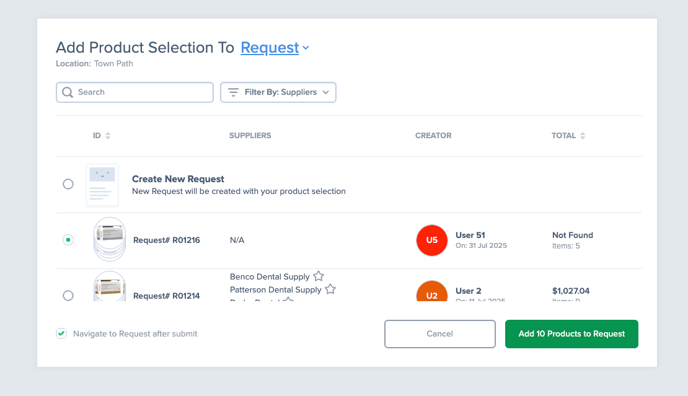Click the $1,027.04 total value

click(571, 291)
